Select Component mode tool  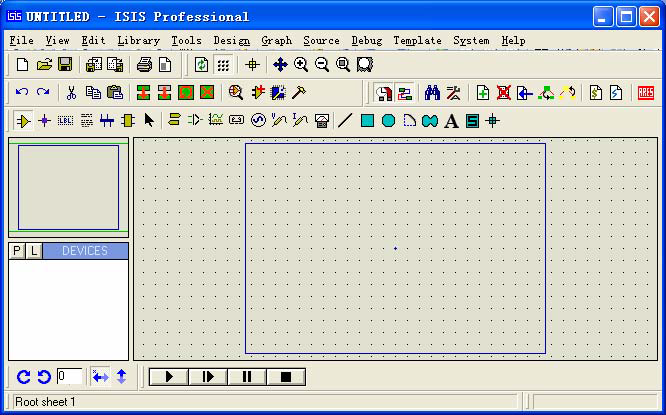[23, 121]
